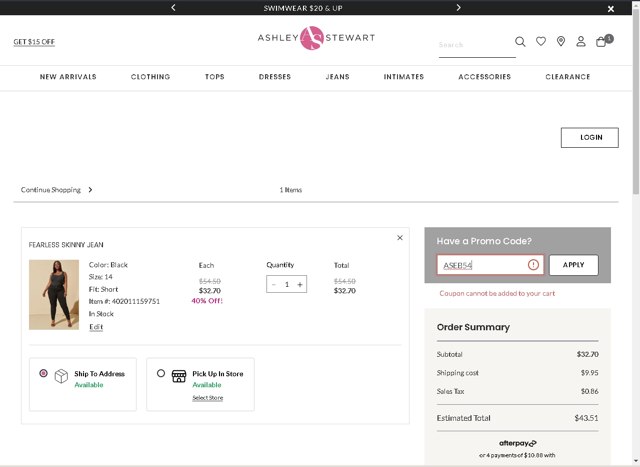Open account profile icon
Screen dimensions: 640x467
581,41
